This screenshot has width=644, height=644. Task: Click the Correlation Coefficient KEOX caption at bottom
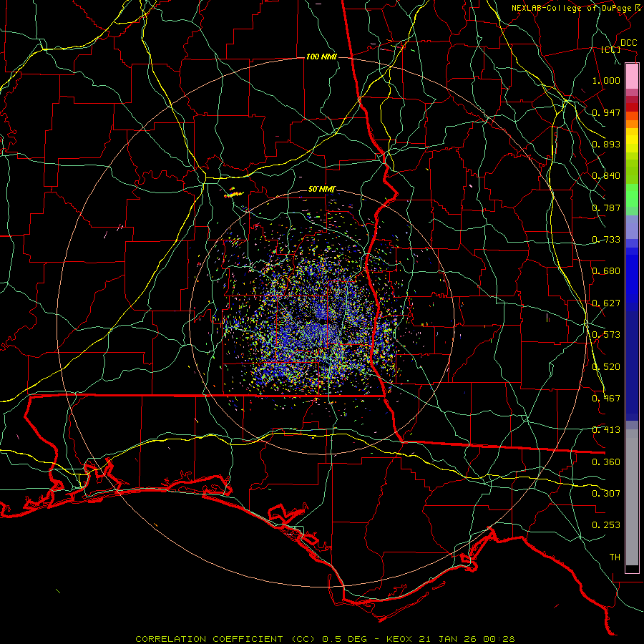pos(325,639)
